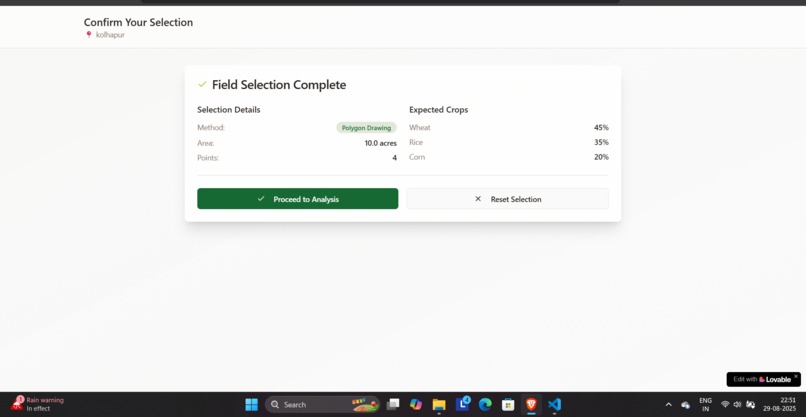Click the volume speaker tray icon
This screenshot has width=806, height=417.
coord(738,405)
